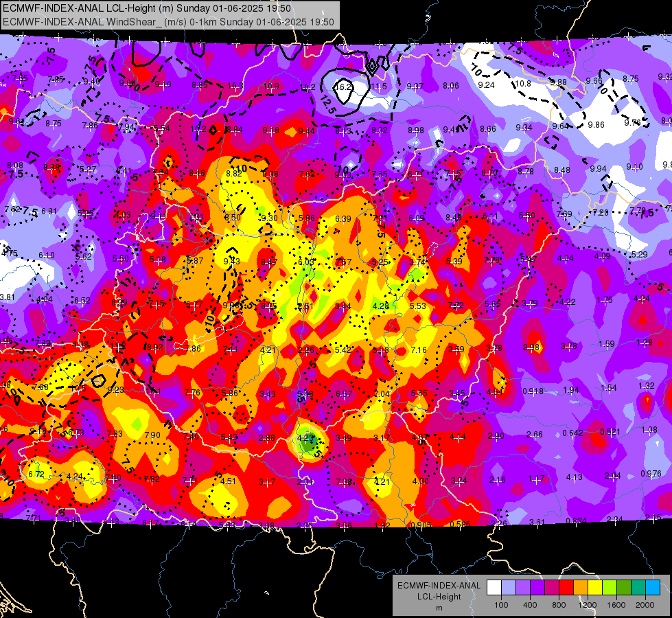
Task: Click the 10.3 wind shear value
Action: coord(235,87)
